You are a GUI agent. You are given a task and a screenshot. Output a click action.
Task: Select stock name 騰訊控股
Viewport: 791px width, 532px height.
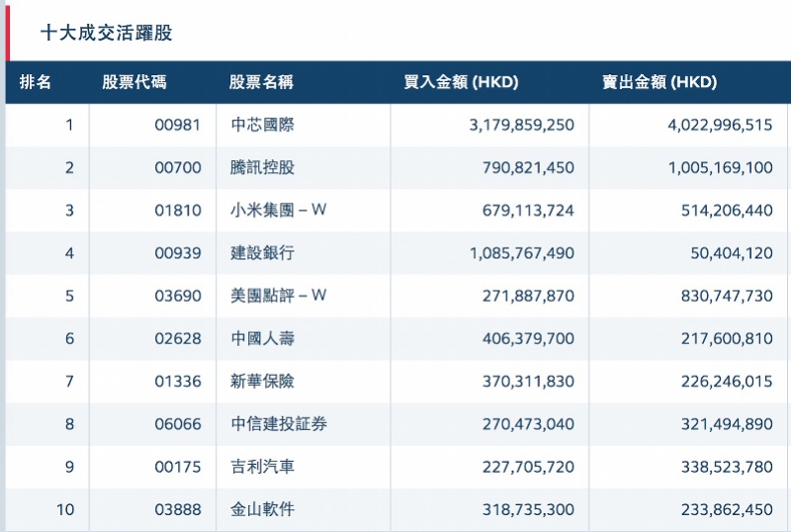coord(262,167)
